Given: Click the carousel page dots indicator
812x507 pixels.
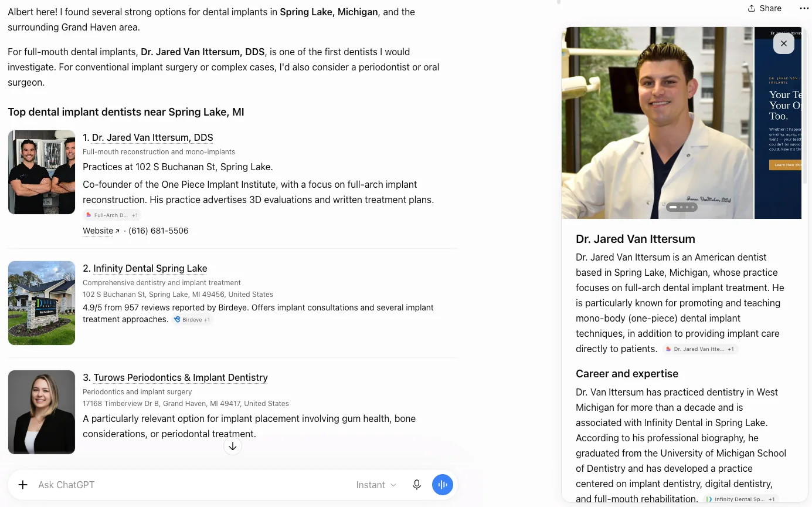Looking at the screenshot, I should [x=682, y=207].
